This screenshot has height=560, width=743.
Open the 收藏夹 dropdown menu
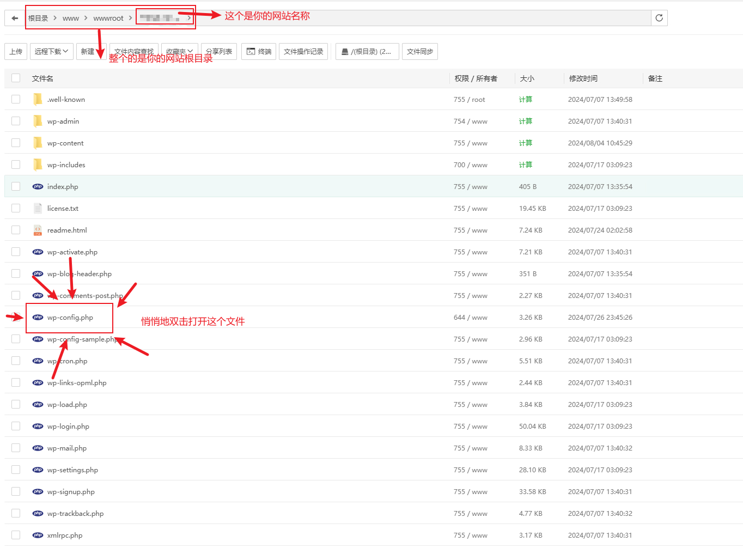(179, 52)
